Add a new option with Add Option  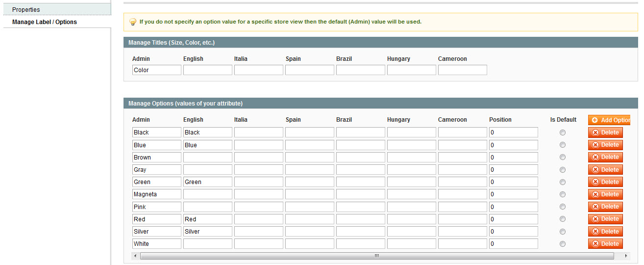tap(609, 120)
